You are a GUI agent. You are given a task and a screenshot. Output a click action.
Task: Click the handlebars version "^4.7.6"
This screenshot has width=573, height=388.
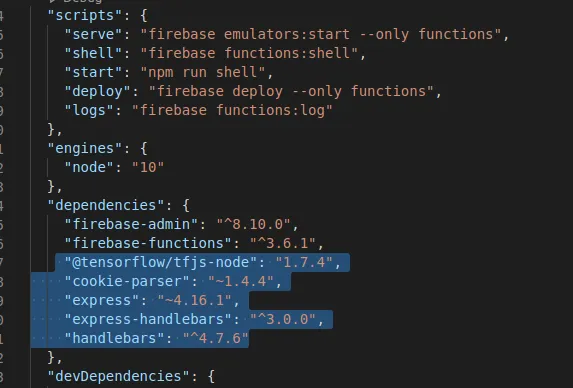click(x=216, y=338)
